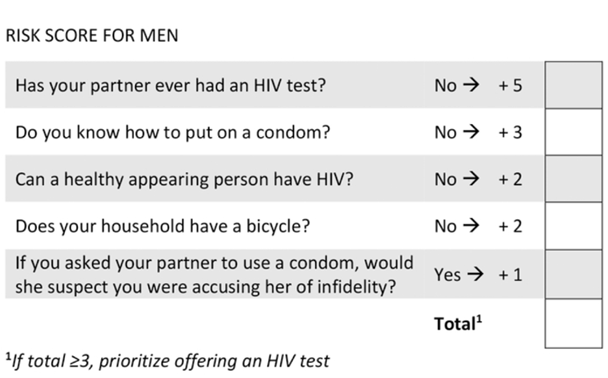Click the 'RISK SCORE FOR MEN' heading
608x378 pixels.
[x=92, y=36]
